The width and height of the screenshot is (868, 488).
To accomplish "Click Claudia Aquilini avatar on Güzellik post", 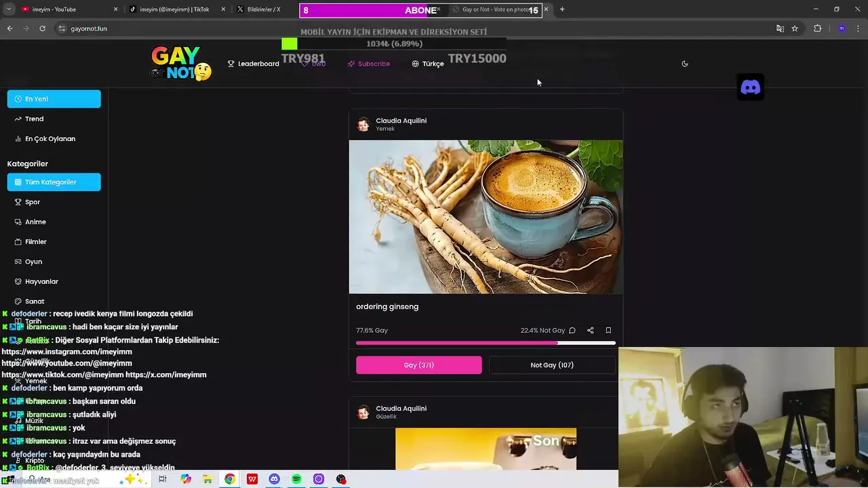I will [363, 413].
